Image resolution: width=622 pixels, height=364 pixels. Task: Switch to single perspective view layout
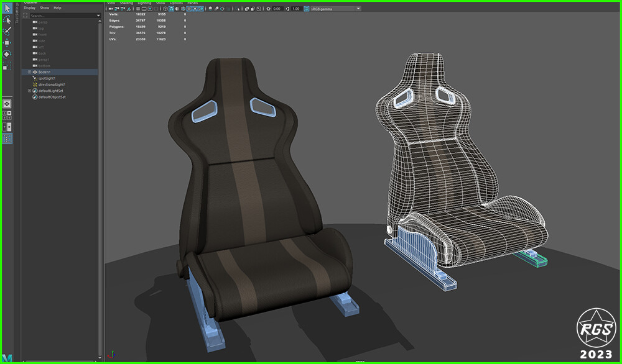[7, 104]
